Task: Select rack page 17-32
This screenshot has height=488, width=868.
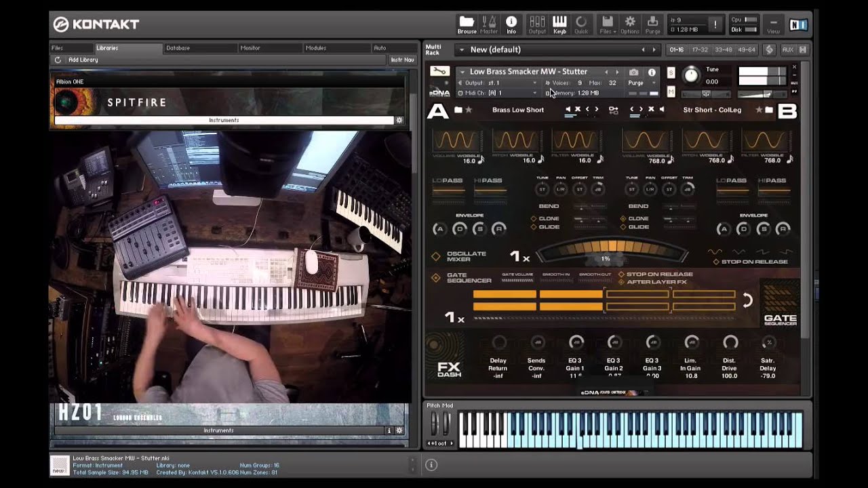Action: coord(701,49)
